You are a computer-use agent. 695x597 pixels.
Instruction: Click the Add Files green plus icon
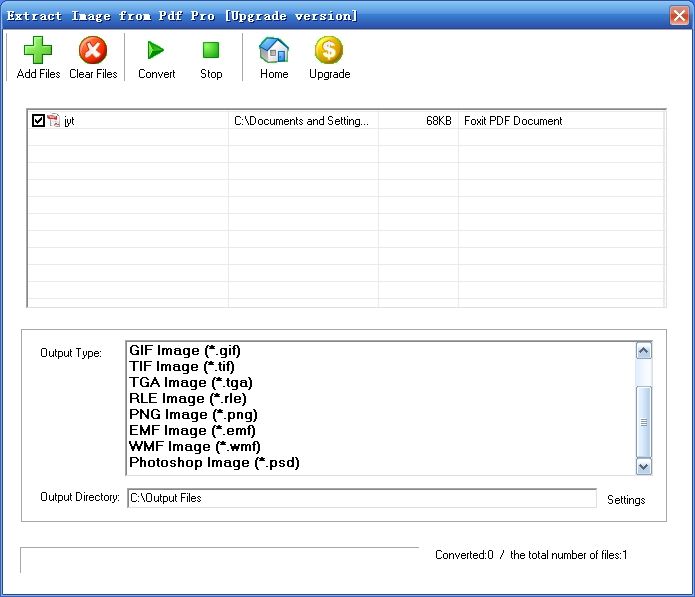(x=38, y=50)
